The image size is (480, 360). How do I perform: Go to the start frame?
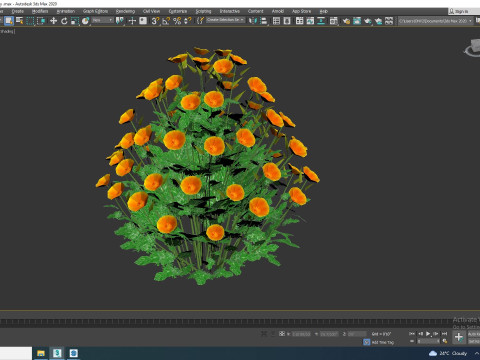point(412,333)
